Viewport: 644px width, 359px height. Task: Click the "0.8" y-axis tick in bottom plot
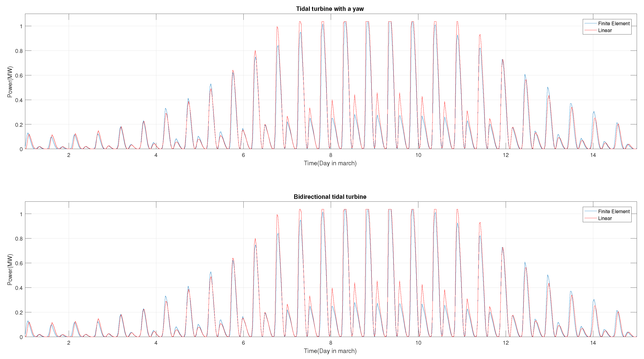click(19, 239)
